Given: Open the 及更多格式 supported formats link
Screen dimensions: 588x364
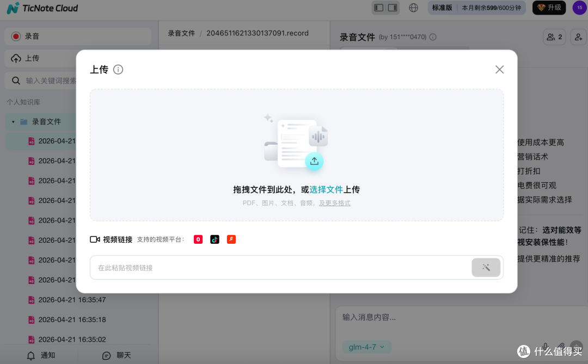Looking at the screenshot, I should (x=334, y=203).
